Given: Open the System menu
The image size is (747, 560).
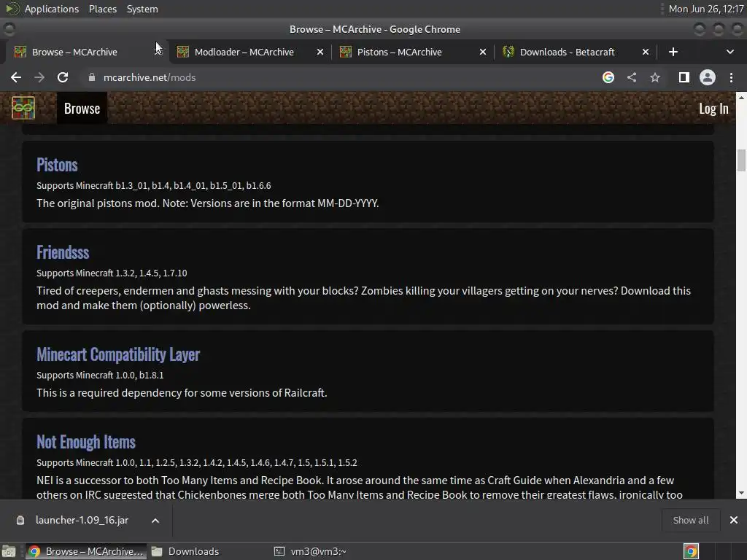Looking at the screenshot, I should [142, 9].
